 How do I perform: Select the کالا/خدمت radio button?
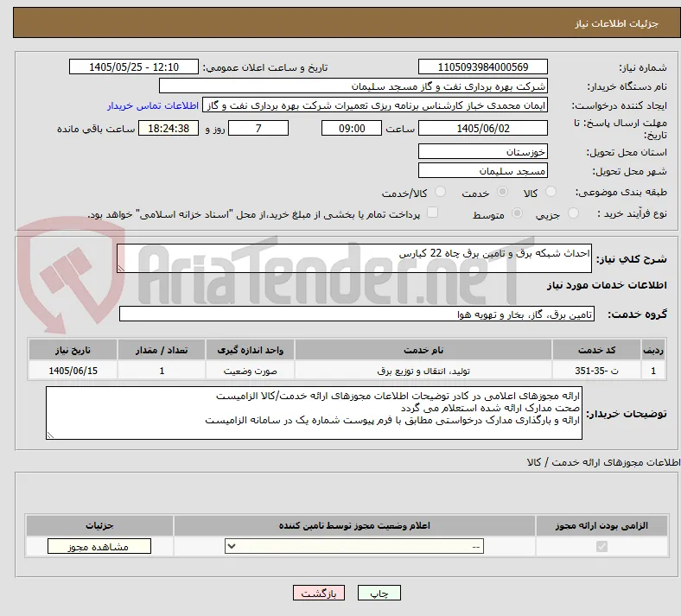[440, 192]
